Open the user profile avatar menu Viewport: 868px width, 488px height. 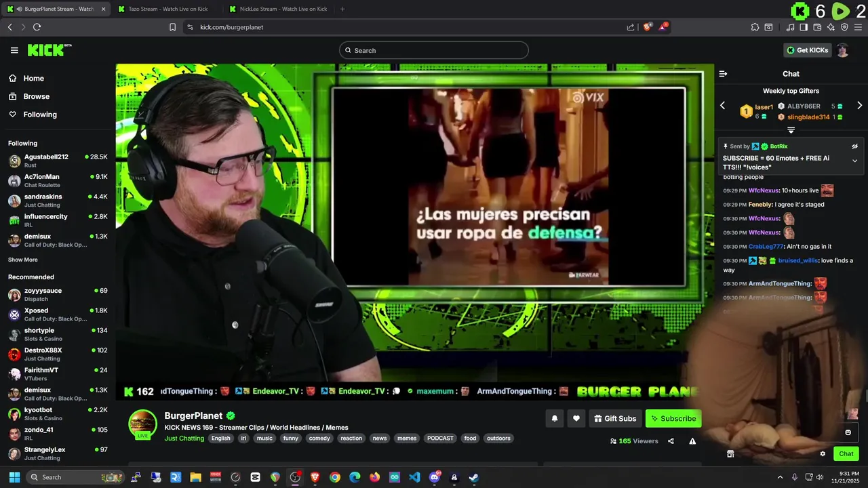[x=842, y=50]
